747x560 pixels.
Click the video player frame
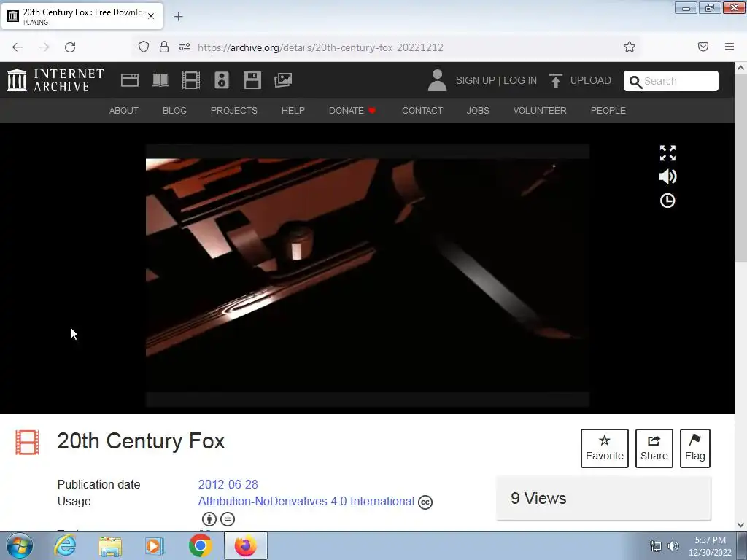[368, 275]
